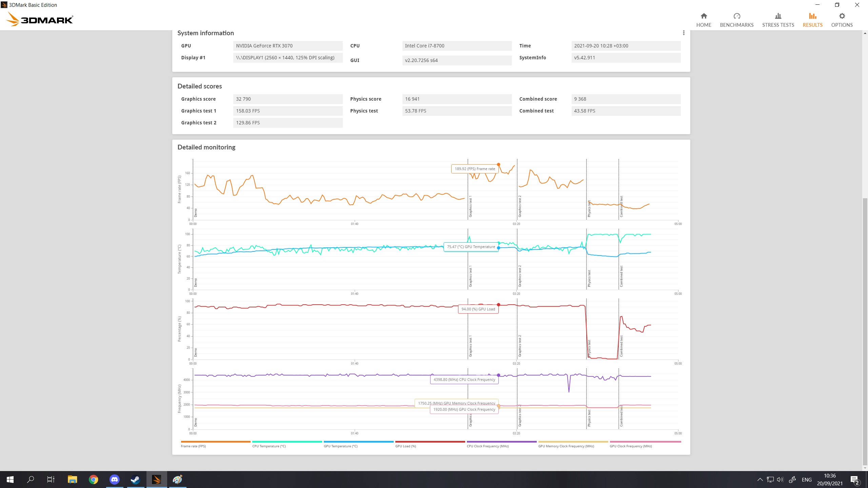Click the Physics score value 16 941

click(457, 99)
